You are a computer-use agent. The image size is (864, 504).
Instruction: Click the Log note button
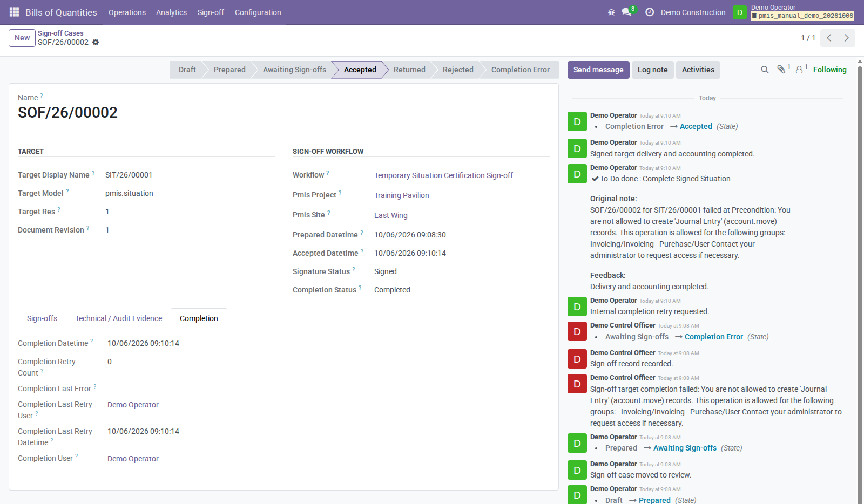click(652, 70)
